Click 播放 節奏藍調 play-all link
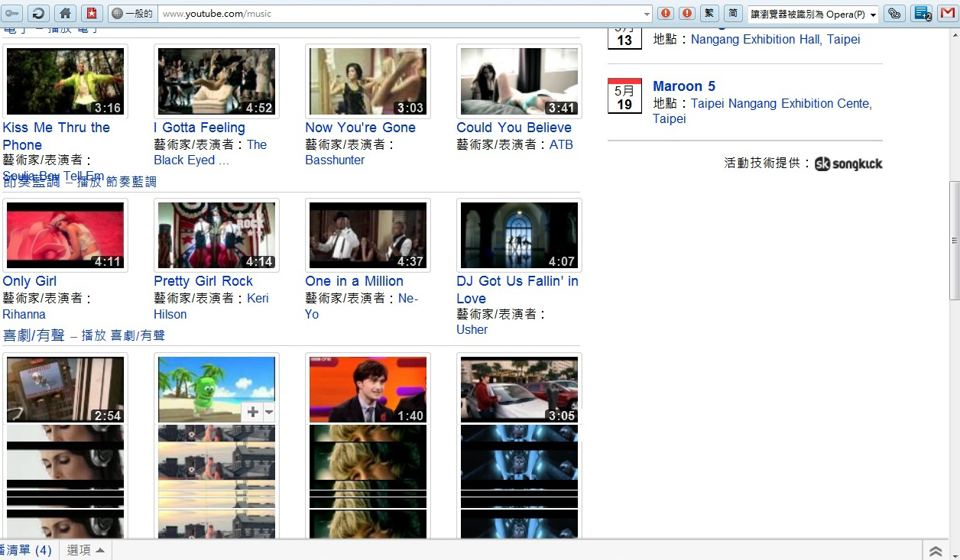 click(x=116, y=182)
